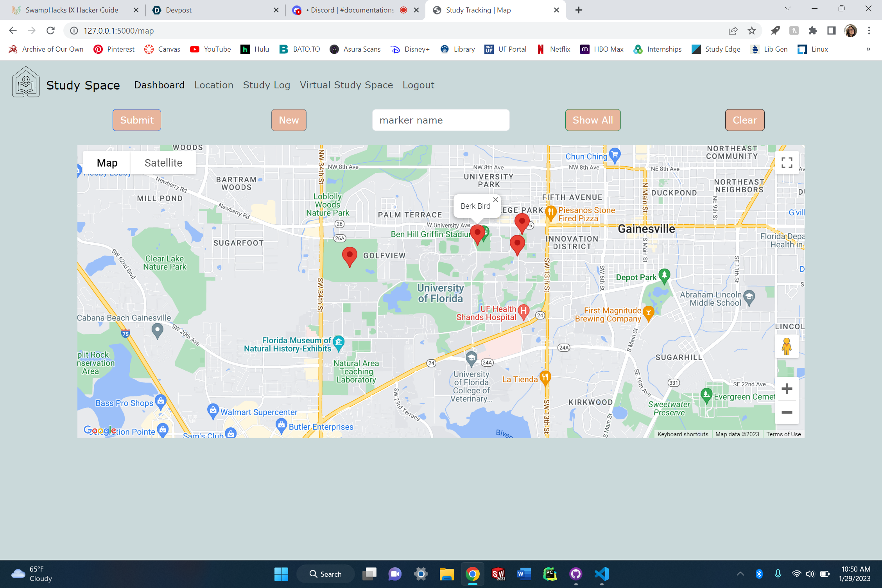Click the Clear button
This screenshot has height=588, width=882.
click(x=744, y=120)
